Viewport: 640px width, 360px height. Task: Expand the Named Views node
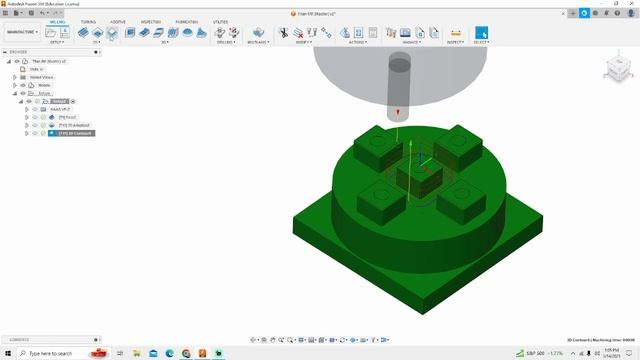15,77
